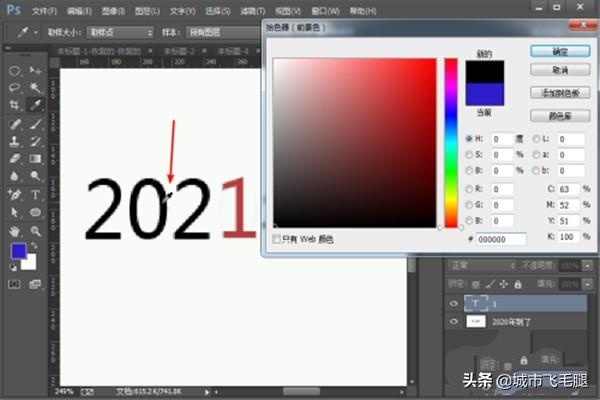Open the 取样大小 sample size dropdown
Screen dimensions: 600x400
(x=120, y=32)
